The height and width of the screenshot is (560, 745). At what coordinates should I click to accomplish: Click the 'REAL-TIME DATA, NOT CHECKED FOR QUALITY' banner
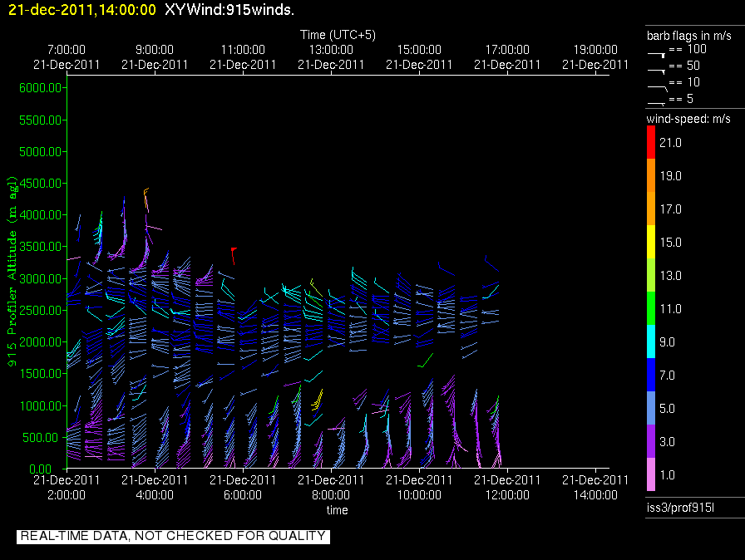click(173, 536)
